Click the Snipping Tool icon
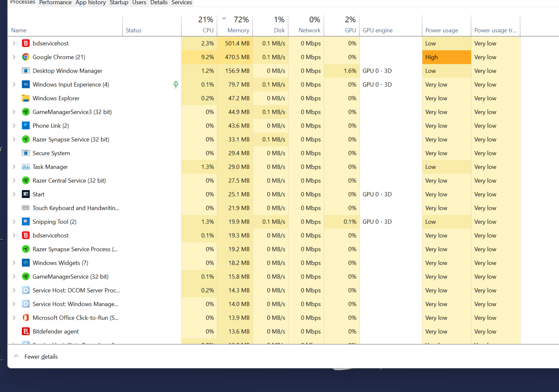Viewport: 559px width, 392px height. pyautogui.click(x=26, y=222)
